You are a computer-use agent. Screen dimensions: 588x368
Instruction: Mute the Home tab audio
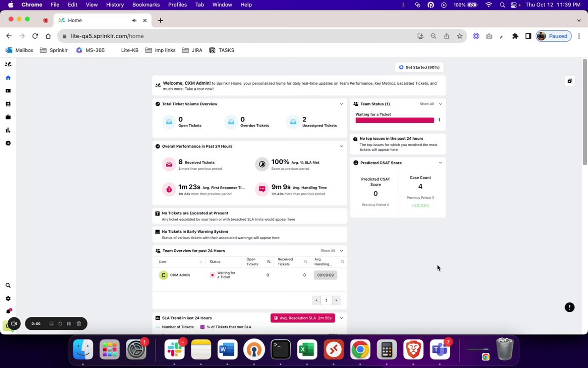pyautogui.click(x=134, y=20)
